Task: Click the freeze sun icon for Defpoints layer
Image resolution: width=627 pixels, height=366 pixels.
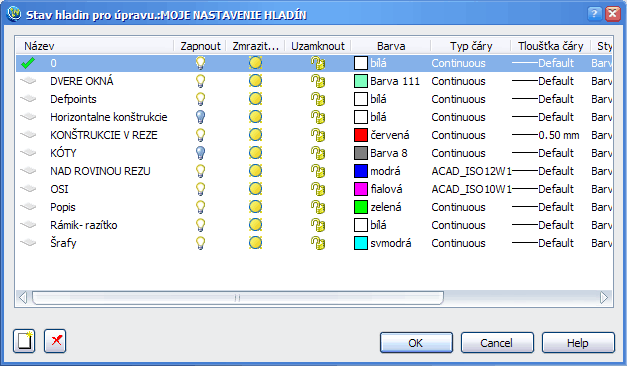Action: 255,99
